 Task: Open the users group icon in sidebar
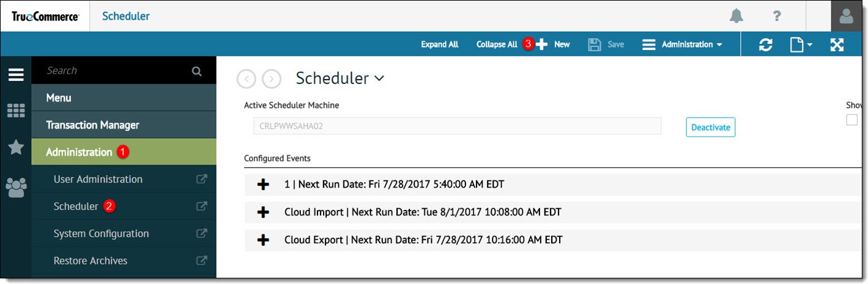[x=16, y=187]
